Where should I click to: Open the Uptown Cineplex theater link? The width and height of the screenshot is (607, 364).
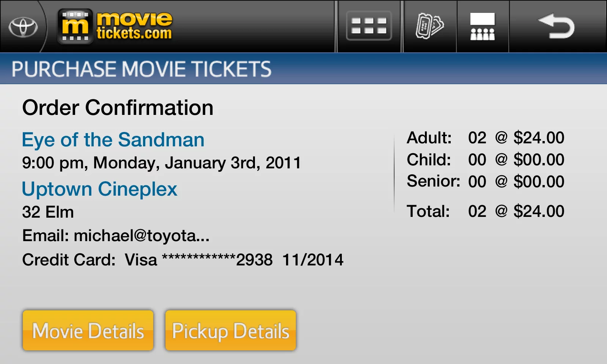coord(99,189)
